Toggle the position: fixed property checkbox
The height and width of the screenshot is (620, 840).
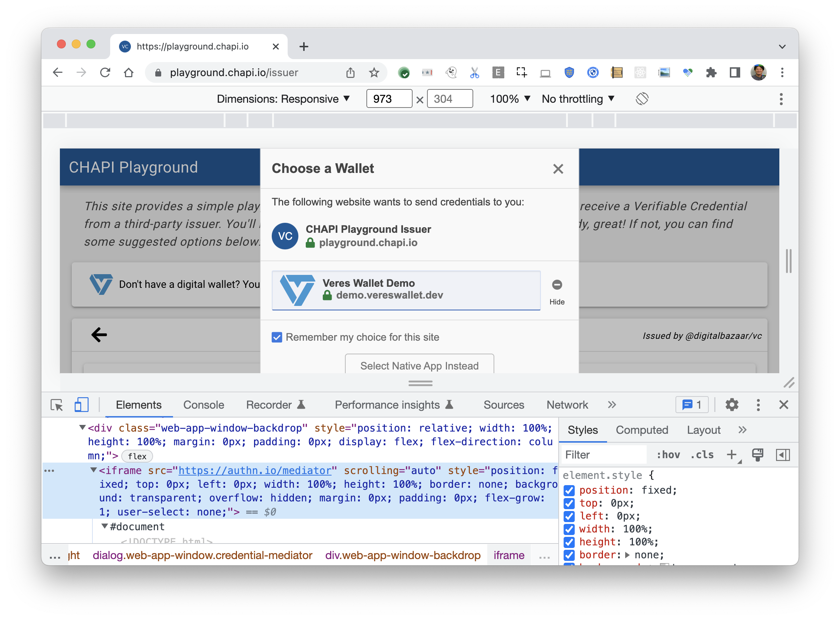click(569, 490)
